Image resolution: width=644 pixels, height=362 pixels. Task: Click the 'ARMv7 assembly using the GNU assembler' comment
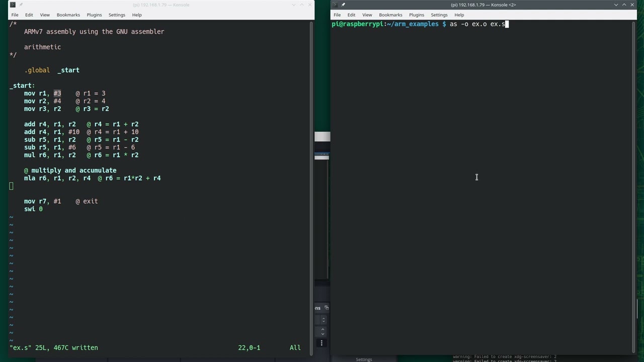pos(94,32)
